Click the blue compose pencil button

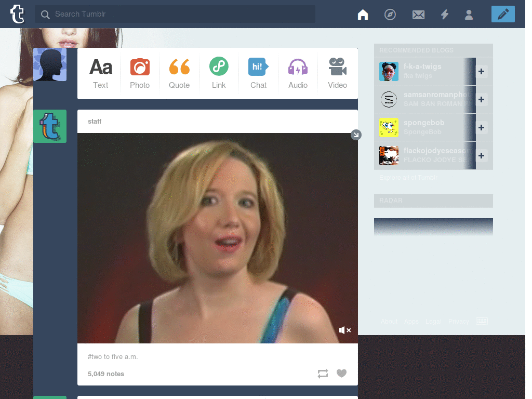pyautogui.click(x=503, y=15)
